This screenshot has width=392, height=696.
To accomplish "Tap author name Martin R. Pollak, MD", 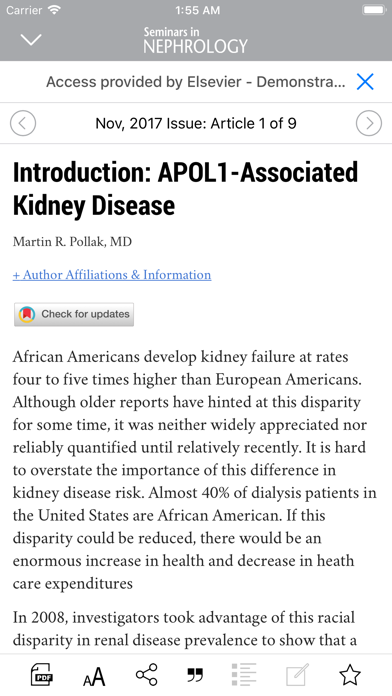I will [x=72, y=241].
